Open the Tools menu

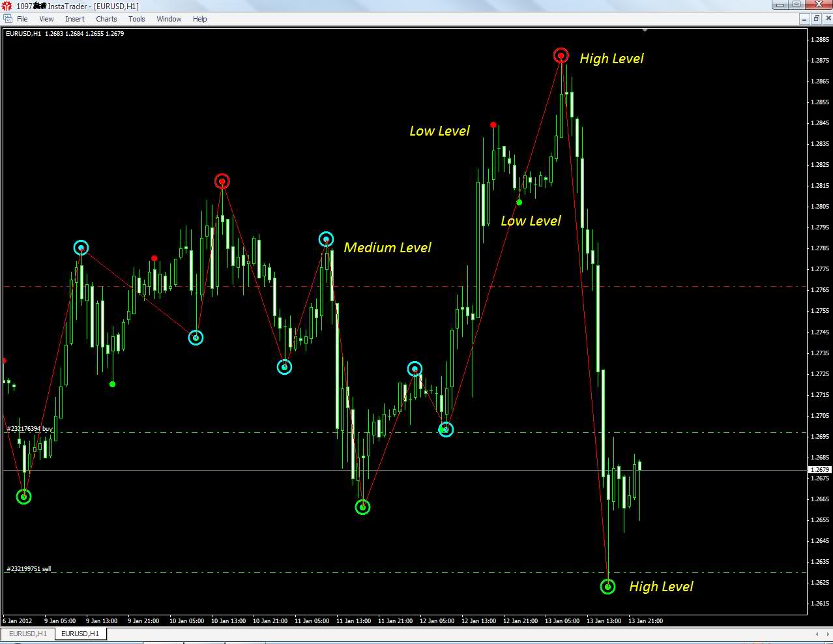[137, 19]
